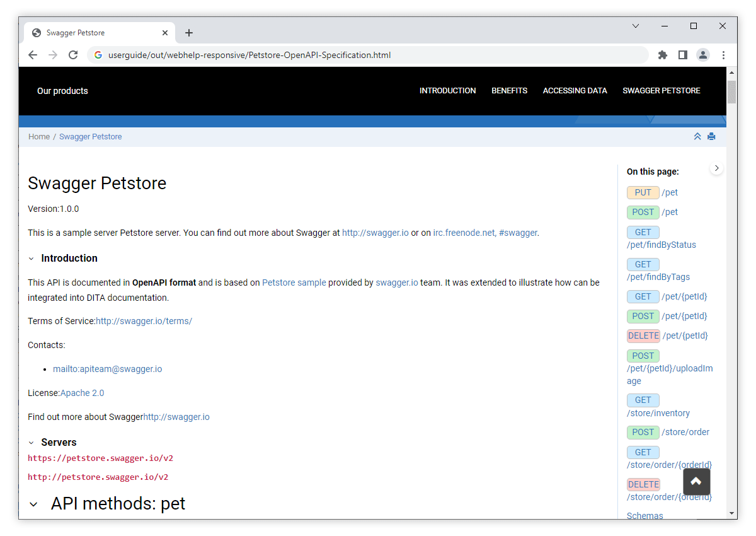The image size is (756, 536).
Task: Jump to POST /store/order in outline
Action: [x=668, y=432]
